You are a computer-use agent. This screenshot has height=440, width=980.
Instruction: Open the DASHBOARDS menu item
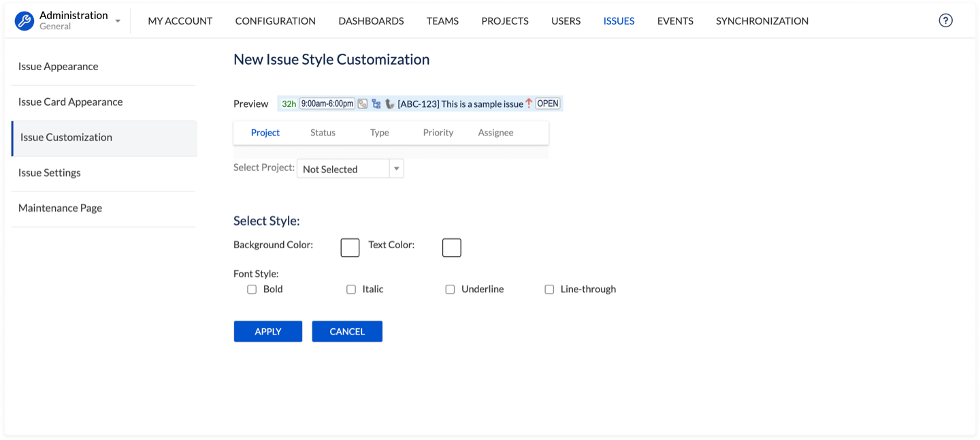[371, 21]
